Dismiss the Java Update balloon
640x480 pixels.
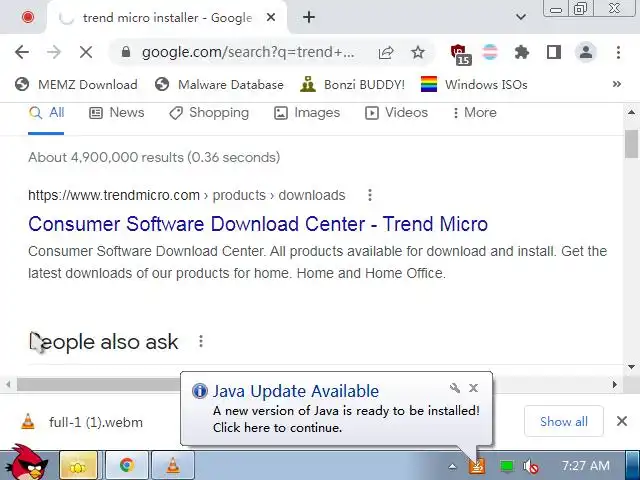(x=473, y=388)
